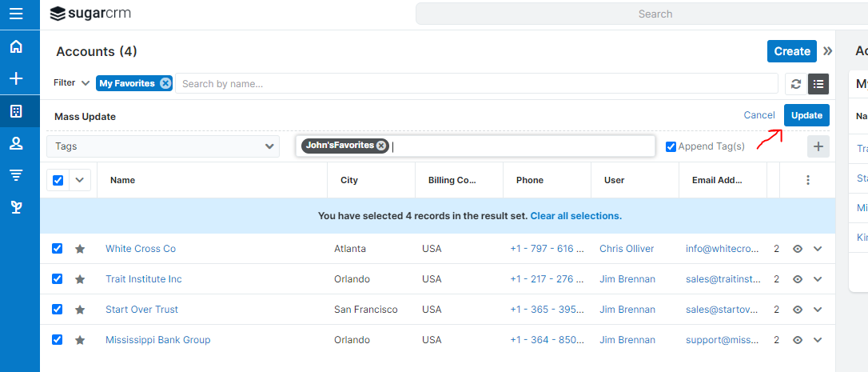Remove John'sFavorites tag chip
Image resolution: width=868 pixels, height=372 pixels.
(381, 146)
